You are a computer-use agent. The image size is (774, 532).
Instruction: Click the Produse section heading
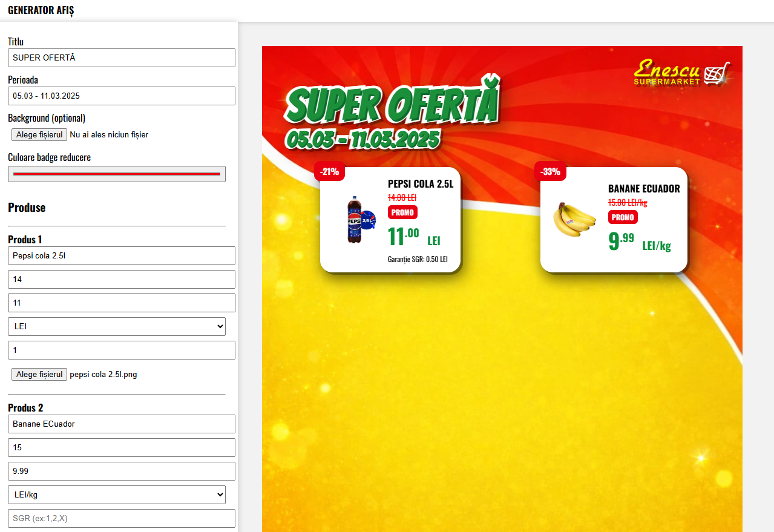[x=27, y=208]
